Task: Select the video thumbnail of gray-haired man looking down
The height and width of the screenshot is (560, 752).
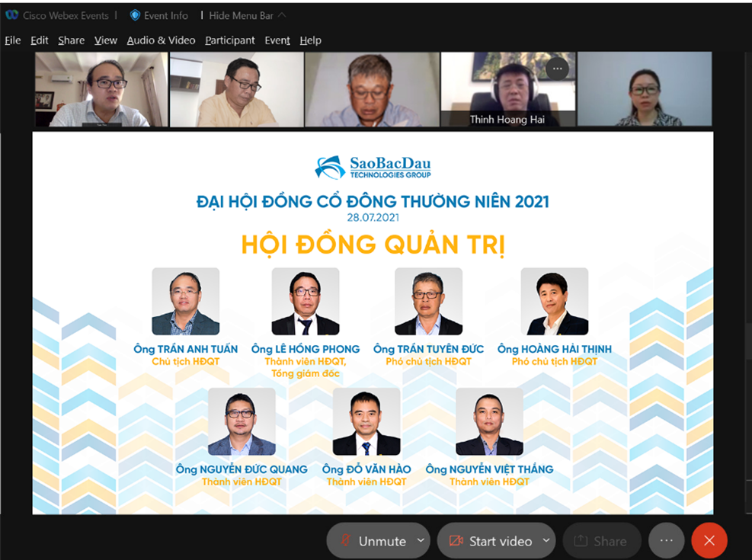Action: tap(372, 89)
